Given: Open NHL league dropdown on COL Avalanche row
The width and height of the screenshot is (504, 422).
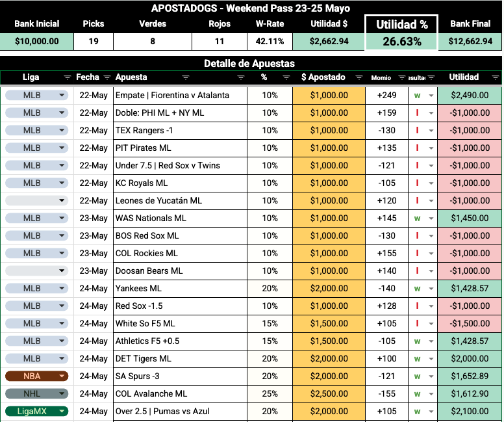Looking at the screenshot, I should pyautogui.click(x=62, y=393).
